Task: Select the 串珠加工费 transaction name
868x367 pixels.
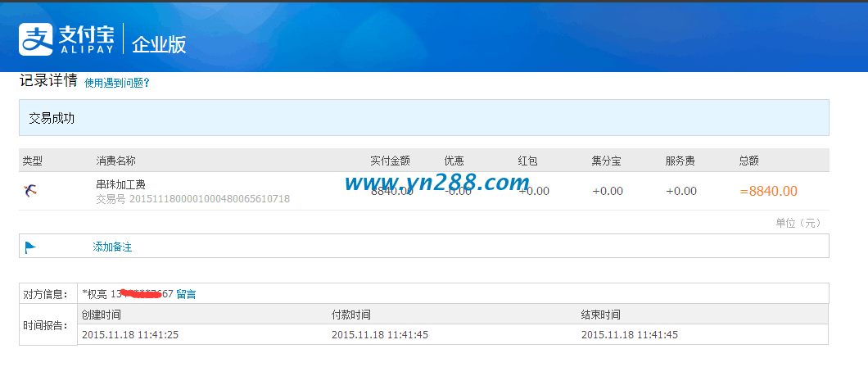Action: tap(120, 184)
